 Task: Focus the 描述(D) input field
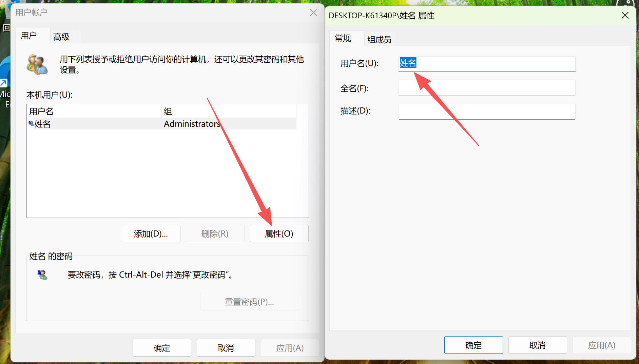[487, 112]
